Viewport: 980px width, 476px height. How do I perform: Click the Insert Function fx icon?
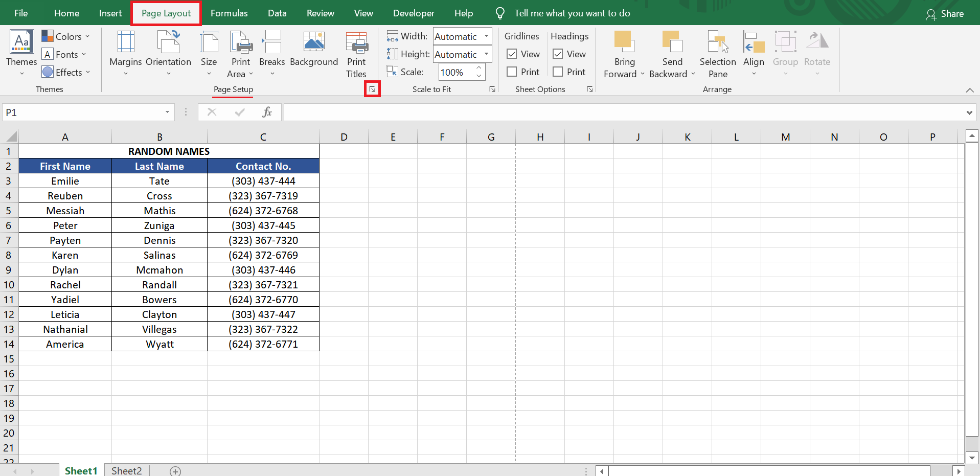pos(267,112)
